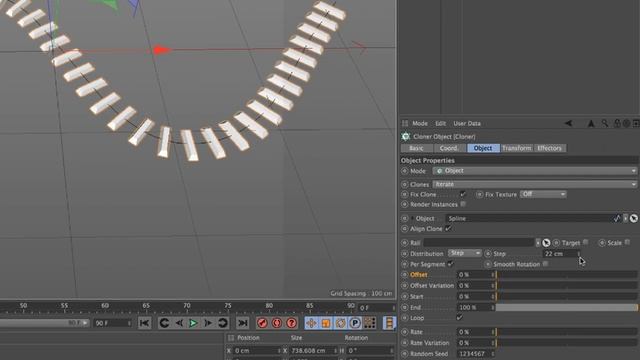Switch to the Transform tab

click(517, 148)
